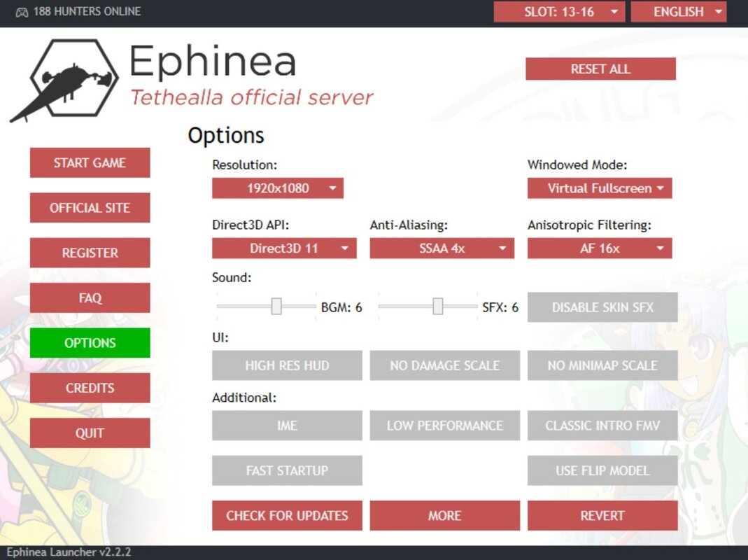The width and height of the screenshot is (748, 560).
Task: Toggle Low Performance mode
Action: [444, 426]
